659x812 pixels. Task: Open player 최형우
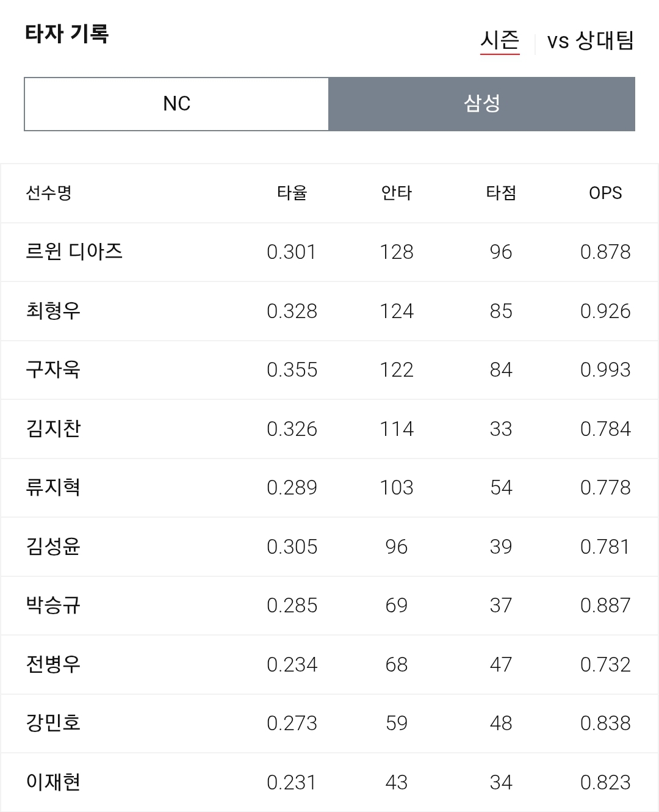pos(53,311)
